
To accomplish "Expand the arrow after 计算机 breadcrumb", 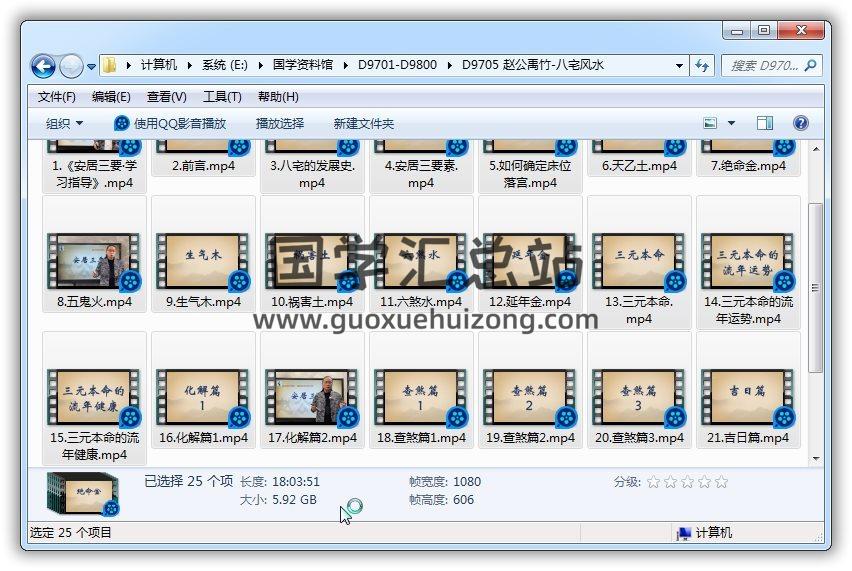I will point(190,66).
